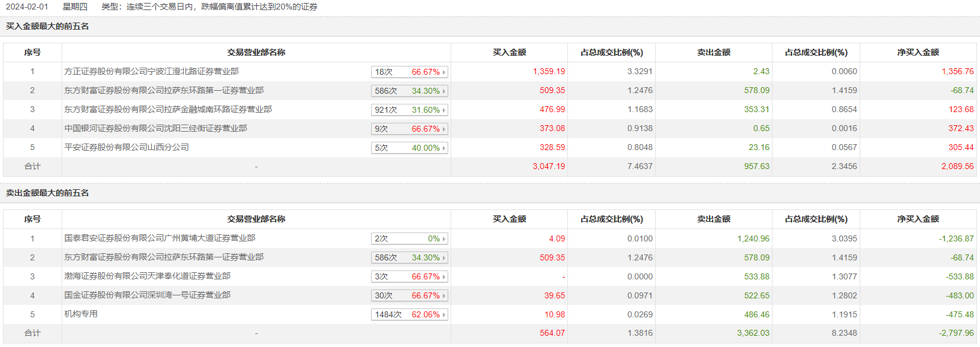Click 国金证券深圳湾一号证券营业部 name
Image resolution: width=980 pixels, height=347 pixels.
148,295
